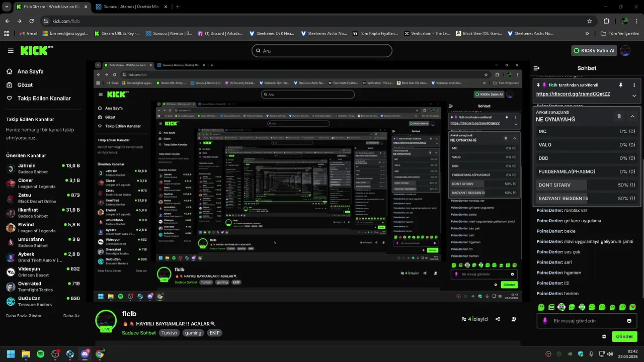Insert the angry square green emote
The height and width of the screenshot is (362, 644).
click(x=551, y=307)
